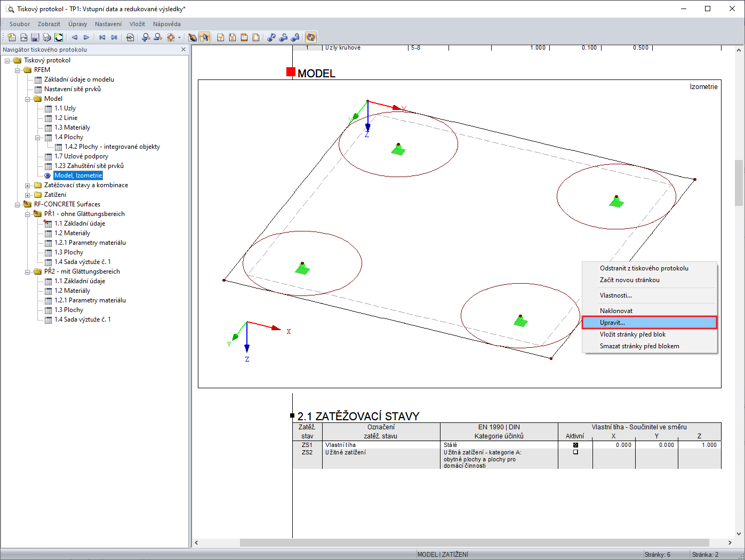Jump to the first page of the protocol
Screen dimensions: 745x560
[102, 37]
